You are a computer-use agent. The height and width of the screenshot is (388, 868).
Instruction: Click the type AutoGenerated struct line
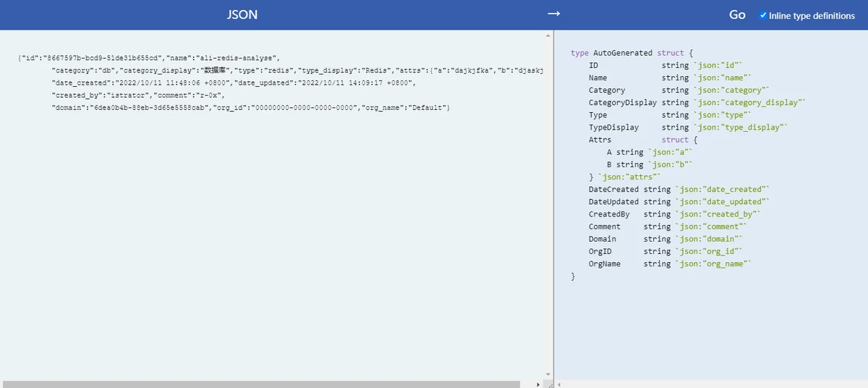632,53
